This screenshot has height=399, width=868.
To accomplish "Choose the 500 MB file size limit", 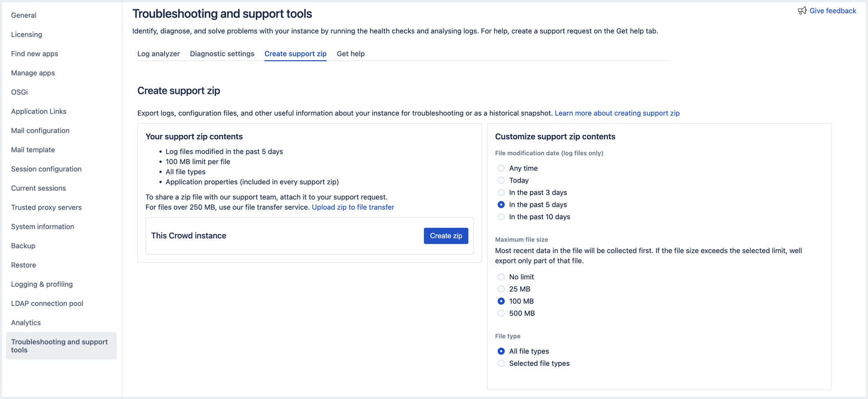I will 501,313.
